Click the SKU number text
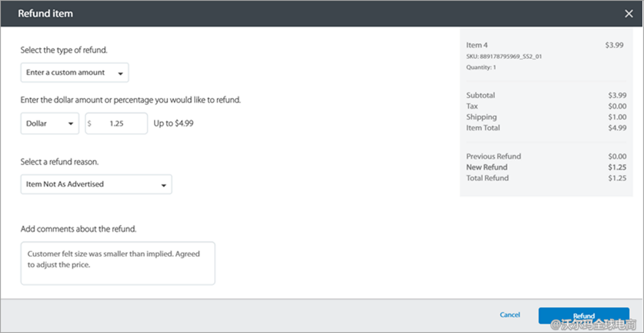The height and width of the screenshot is (333, 644). click(504, 56)
